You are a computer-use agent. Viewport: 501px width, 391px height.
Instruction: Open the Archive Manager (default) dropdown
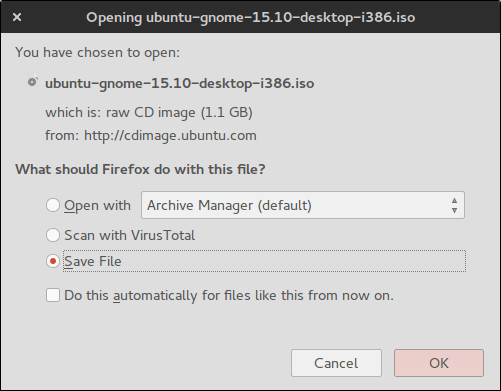point(303,205)
